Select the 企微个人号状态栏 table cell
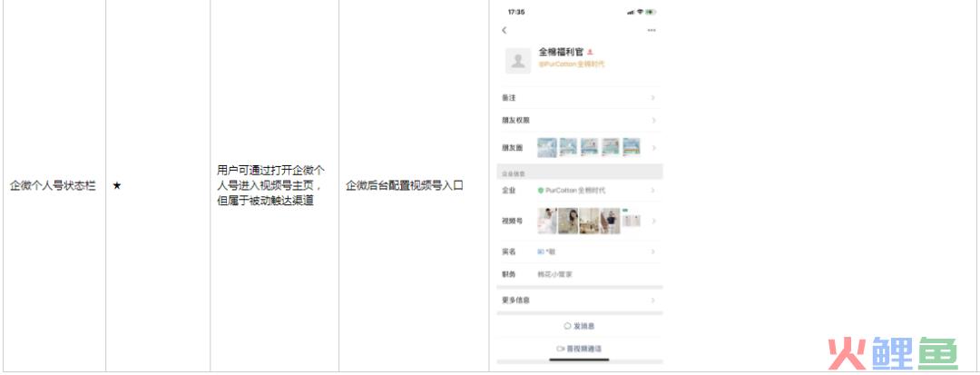 [x=54, y=185]
